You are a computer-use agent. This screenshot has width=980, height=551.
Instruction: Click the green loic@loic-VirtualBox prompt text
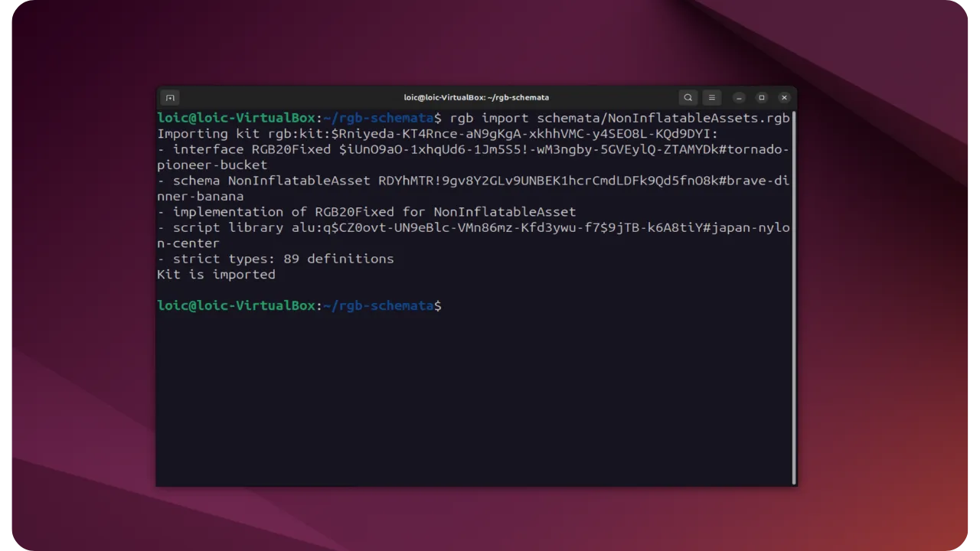click(236, 305)
